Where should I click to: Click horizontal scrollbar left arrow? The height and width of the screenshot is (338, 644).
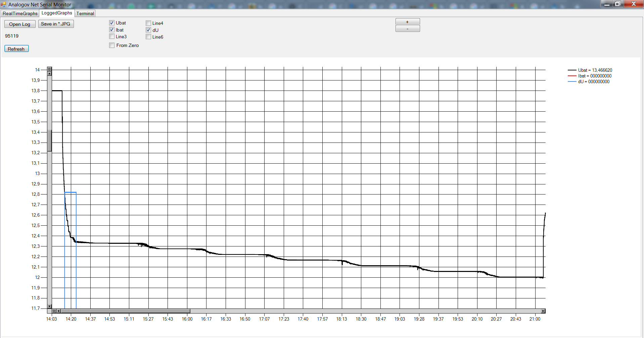pos(58,311)
